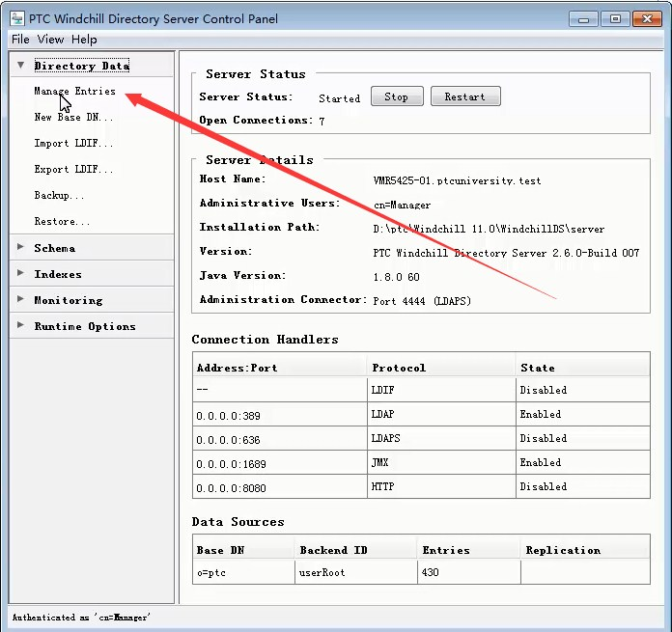
Task: Restart the directory server
Action: click(465, 96)
